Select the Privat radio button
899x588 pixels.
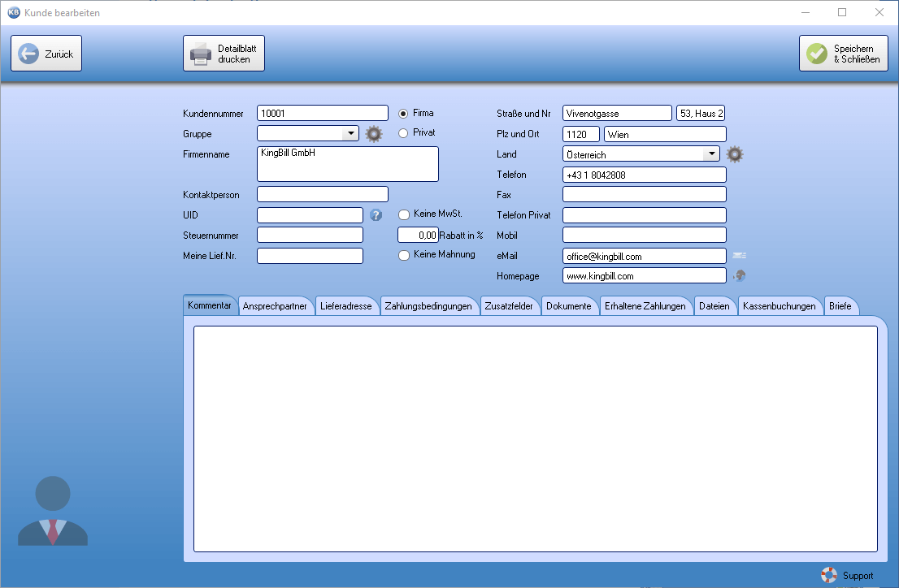coord(403,133)
